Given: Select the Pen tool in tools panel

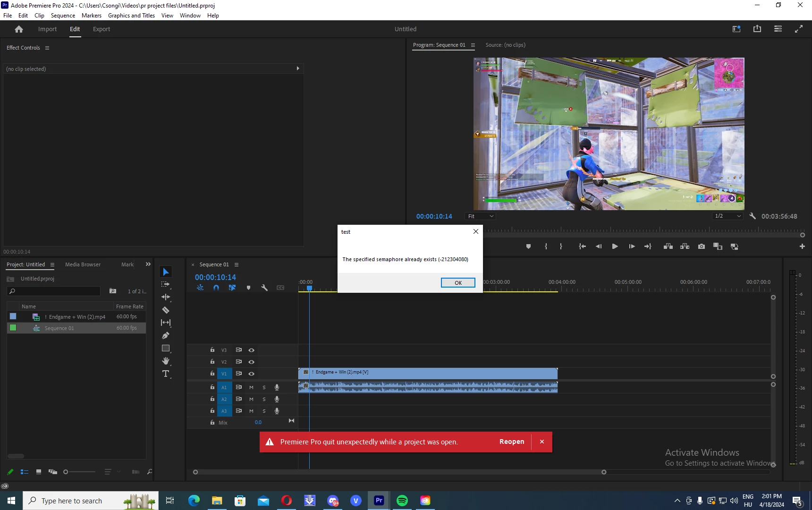Looking at the screenshot, I should pos(166,335).
